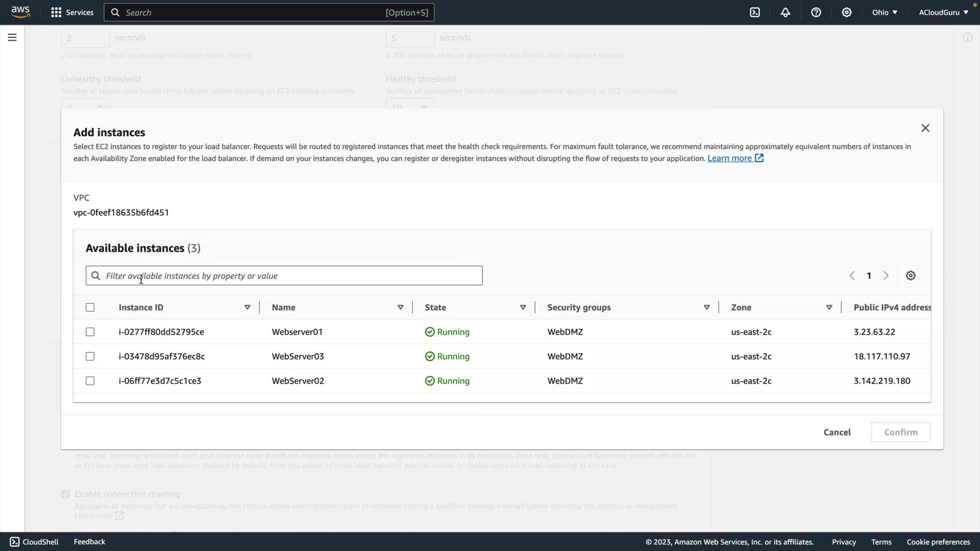The height and width of the screenshot is (551, 980).
Task: Click the AWS logo home icon
Action: point(20,12)
